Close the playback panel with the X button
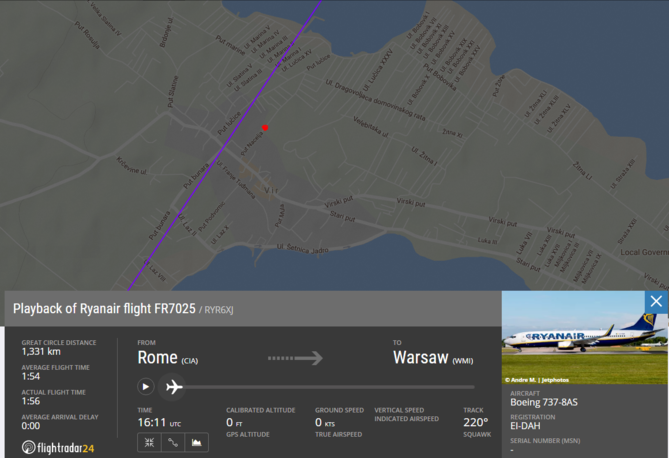669x458 pixels. 656,302
